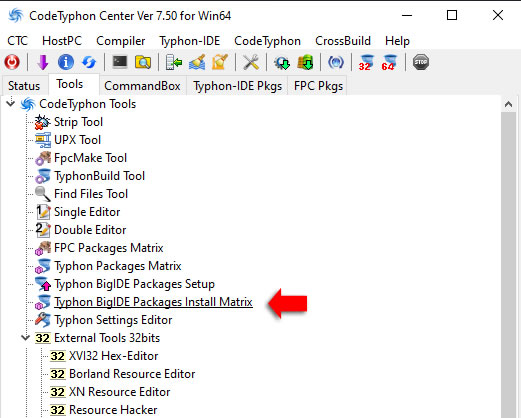Select FpcMake Tool entry

tap(90, 158)
